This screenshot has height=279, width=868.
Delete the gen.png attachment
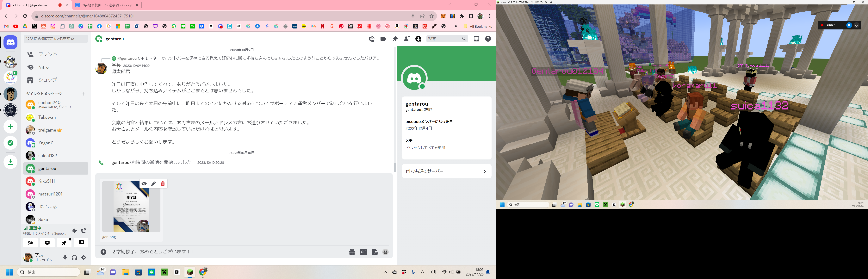(163, 184)
